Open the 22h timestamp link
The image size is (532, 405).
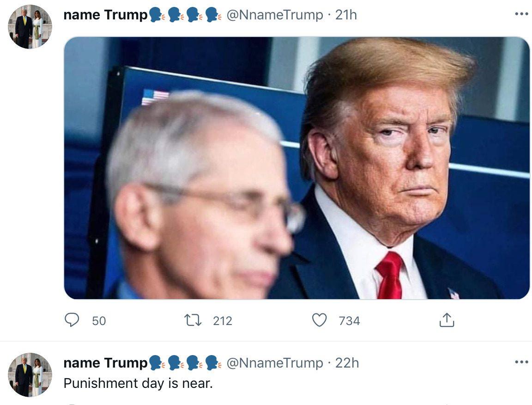pos(347,363)
